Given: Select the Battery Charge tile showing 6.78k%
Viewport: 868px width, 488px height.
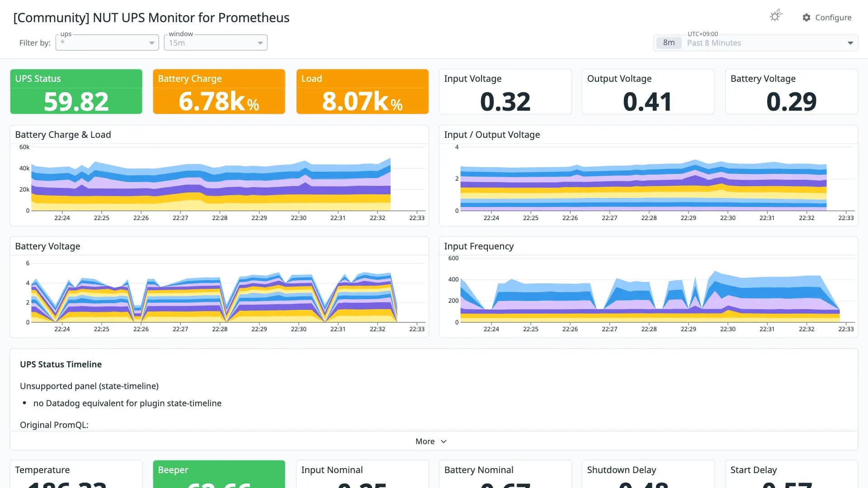Looking at the screenshot, I should [219, 92].
